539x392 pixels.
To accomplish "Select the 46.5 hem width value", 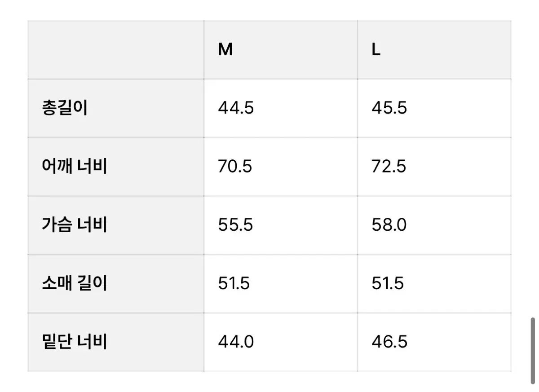I will point(389,342).
